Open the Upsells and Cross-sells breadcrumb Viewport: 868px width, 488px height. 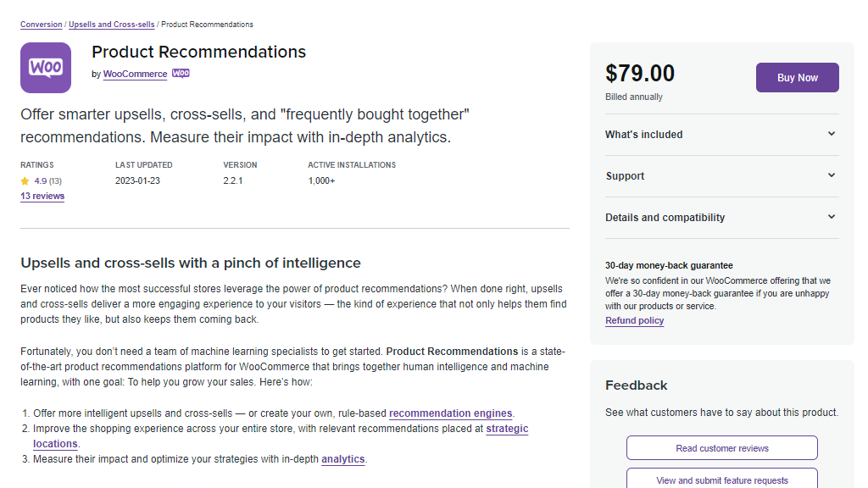click(112, 25)
